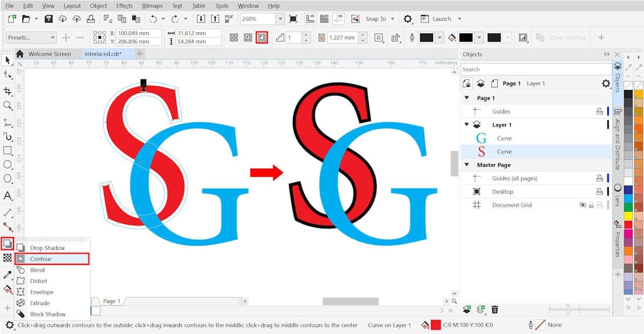Delete the selected object with the trash icon
The image size is (644, 334).
[x=495, y=309]
